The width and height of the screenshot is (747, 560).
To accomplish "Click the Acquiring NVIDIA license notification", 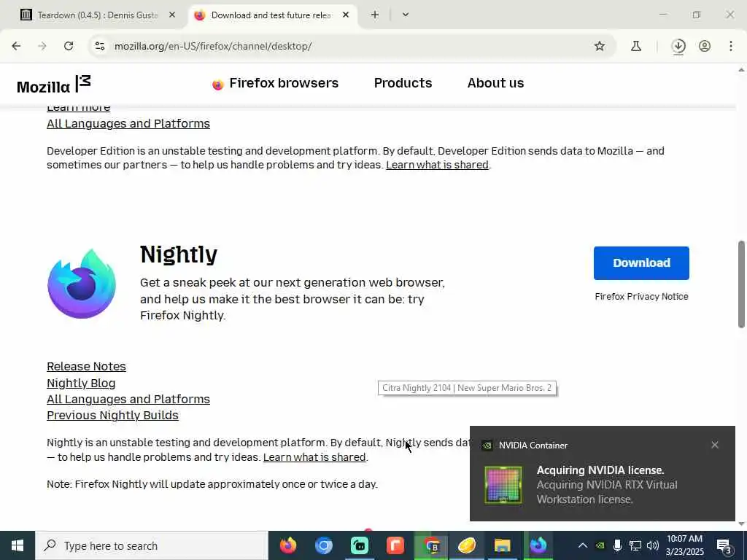I will pos(602,473).
